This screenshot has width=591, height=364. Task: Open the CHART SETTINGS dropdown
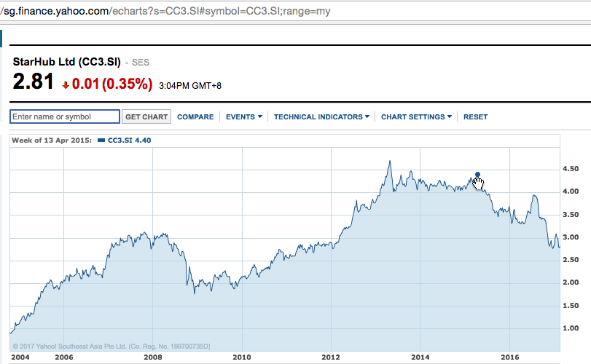pos(416,117)
